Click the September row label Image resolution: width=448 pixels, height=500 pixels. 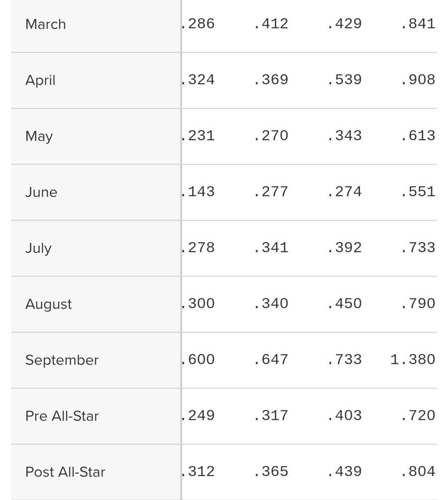[62, 360]
